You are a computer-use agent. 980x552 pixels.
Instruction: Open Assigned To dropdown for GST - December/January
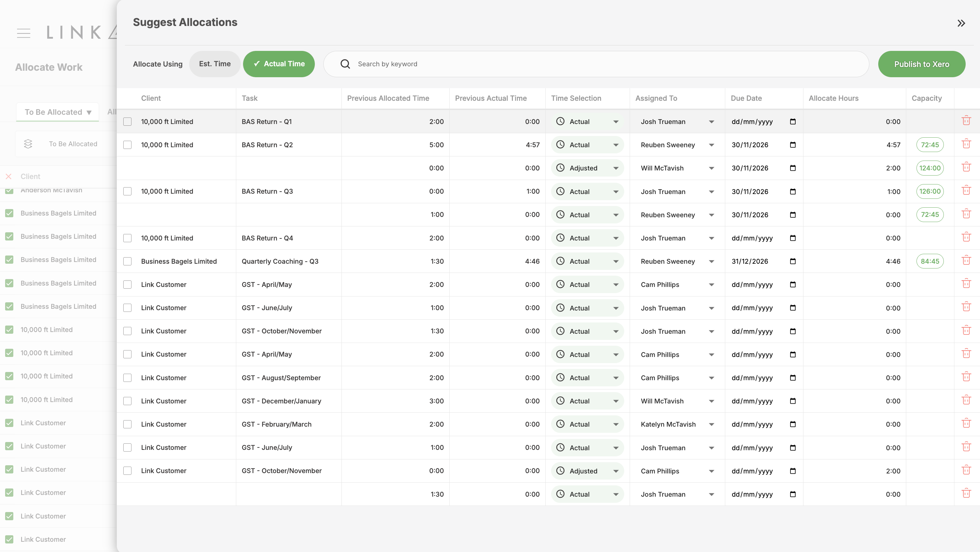677,401
